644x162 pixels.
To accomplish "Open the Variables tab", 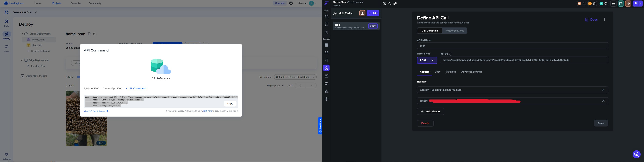I will [451, 72].
